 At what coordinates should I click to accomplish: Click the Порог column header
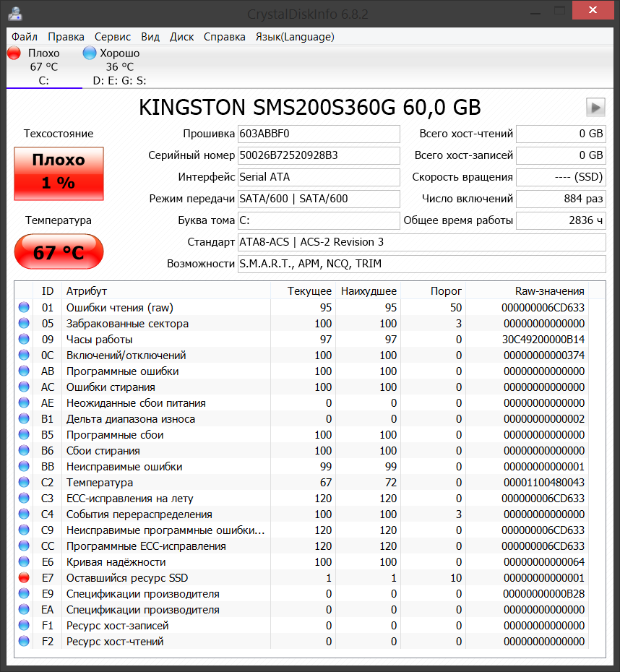pyautogui.click(x=434, y=291)
